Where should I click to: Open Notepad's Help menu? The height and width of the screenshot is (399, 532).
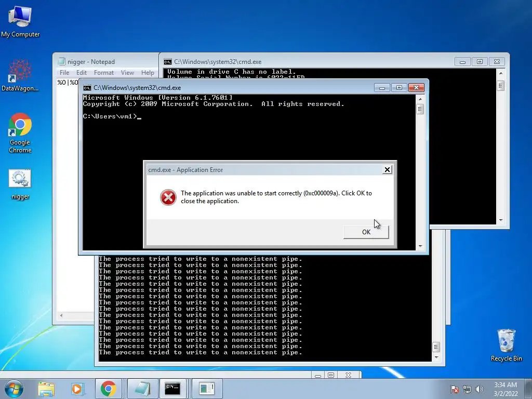pyautogui.click(x=148, y=73)
